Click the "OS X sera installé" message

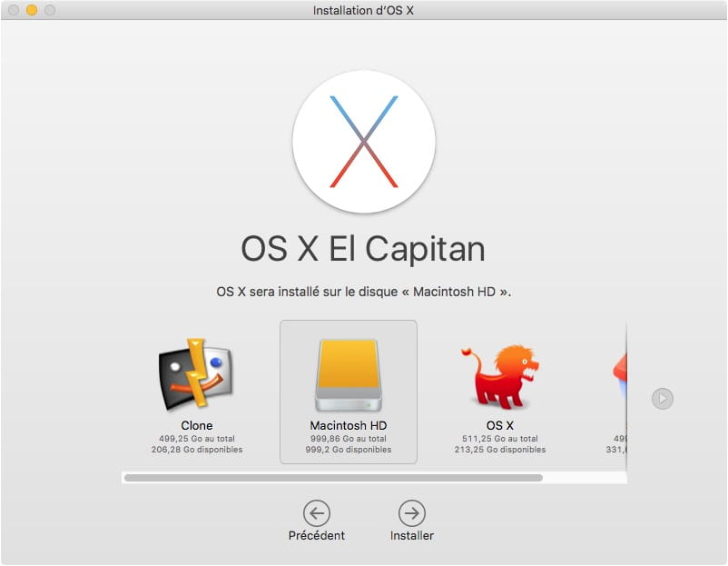pos(363,292)
